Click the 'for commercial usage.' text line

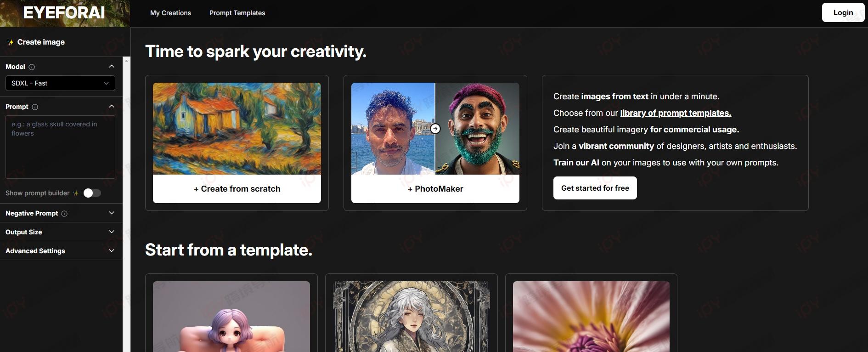click(x=646, y=130)
